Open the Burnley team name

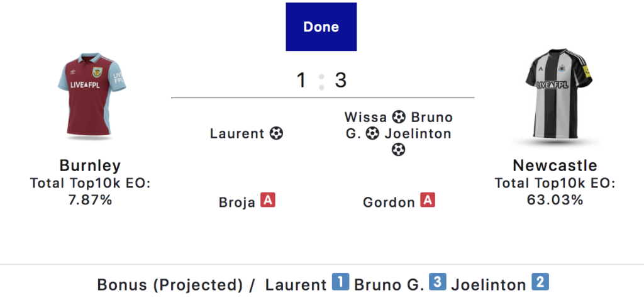coord(90,165)
